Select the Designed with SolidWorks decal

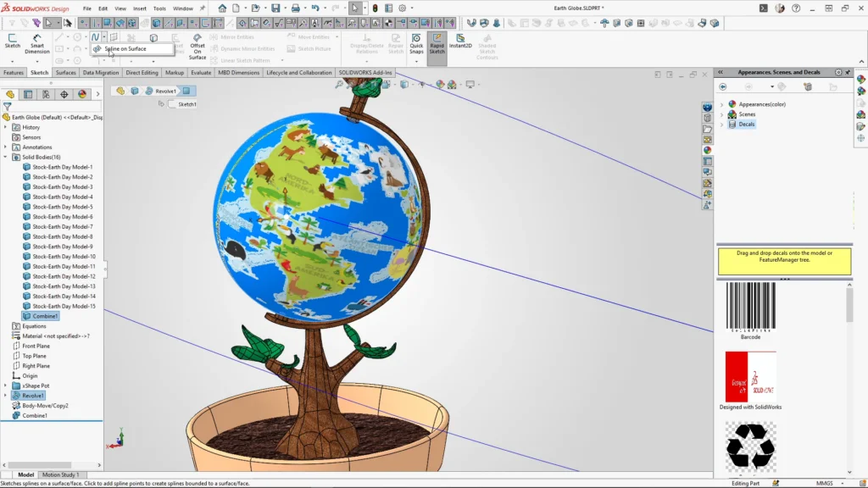click(x=751, y=377)
